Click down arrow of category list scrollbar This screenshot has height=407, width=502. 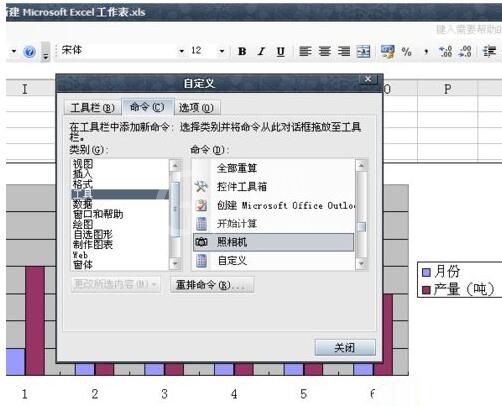click(x=175, y=264)
